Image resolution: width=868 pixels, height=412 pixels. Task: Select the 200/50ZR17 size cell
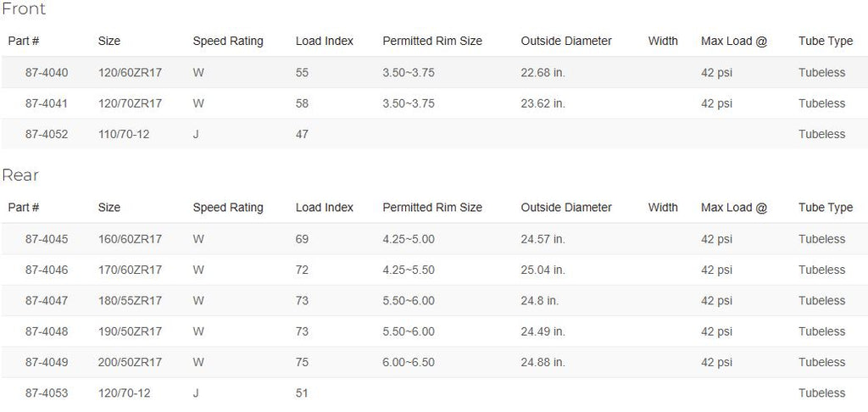(130, 362)
